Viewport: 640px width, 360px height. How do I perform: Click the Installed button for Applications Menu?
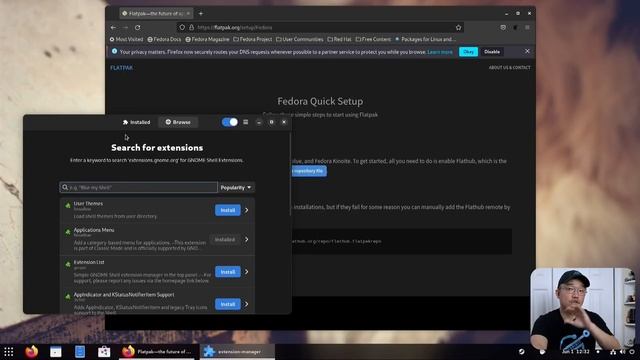[x=224, y=240]
